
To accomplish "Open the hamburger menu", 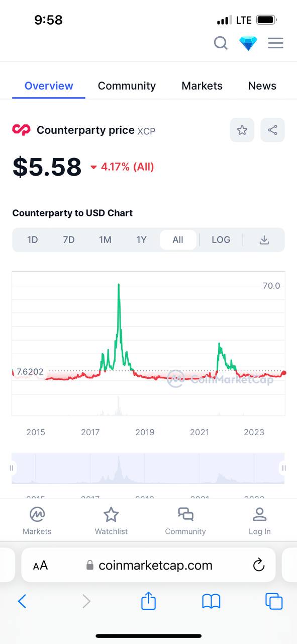I will click(x=275, y=43).
